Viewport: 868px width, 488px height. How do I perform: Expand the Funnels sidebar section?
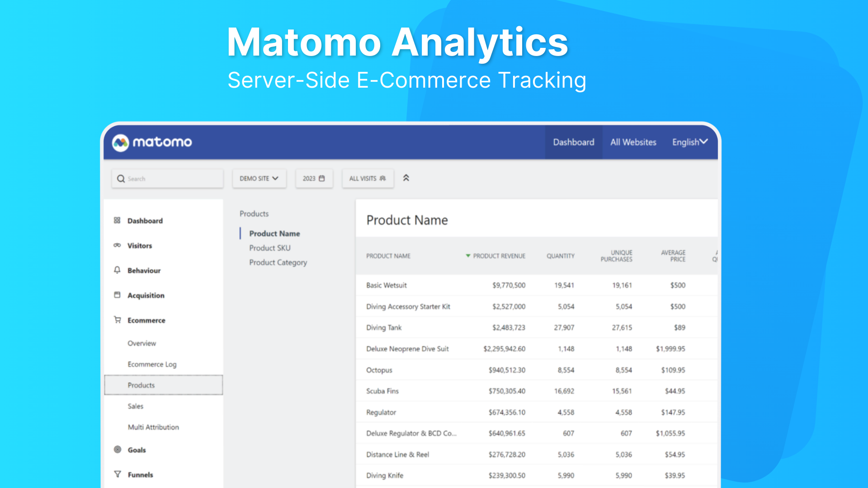pyautogui.click(x=140, y=475)
